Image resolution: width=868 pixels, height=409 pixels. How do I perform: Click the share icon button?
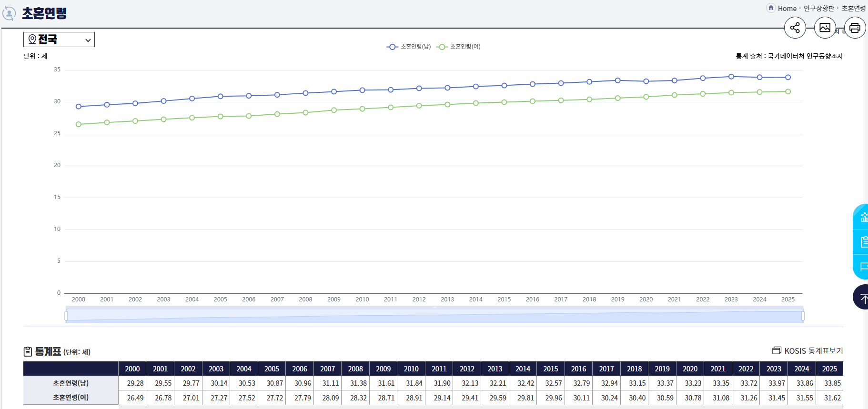pos(795,28)
